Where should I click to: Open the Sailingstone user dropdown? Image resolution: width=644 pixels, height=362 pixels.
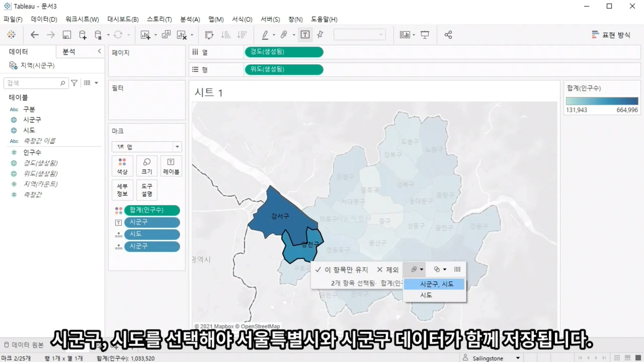tap(518, 358)
